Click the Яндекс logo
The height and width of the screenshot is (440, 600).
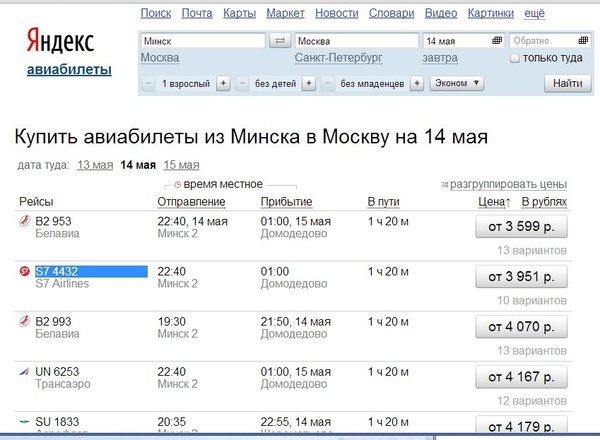point(60,41)
